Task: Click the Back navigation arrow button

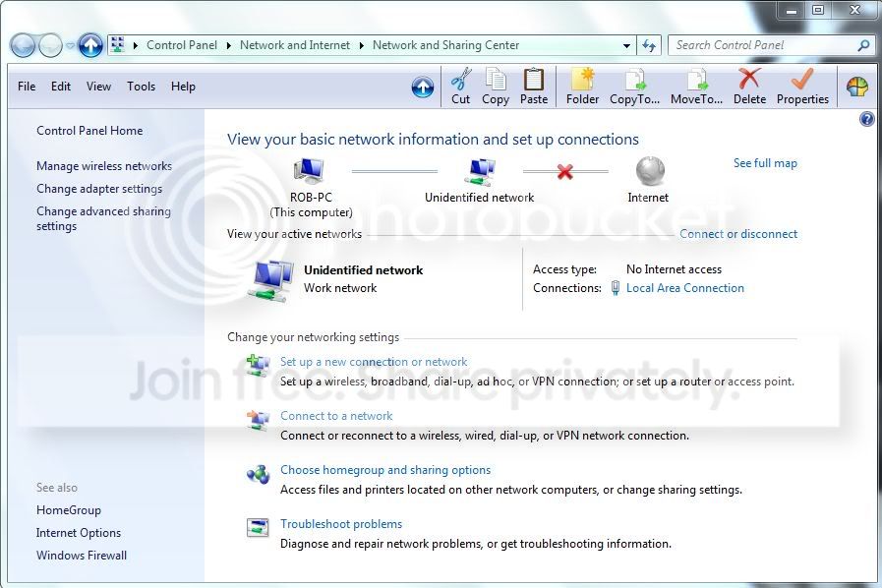Action: click(23, 45)
